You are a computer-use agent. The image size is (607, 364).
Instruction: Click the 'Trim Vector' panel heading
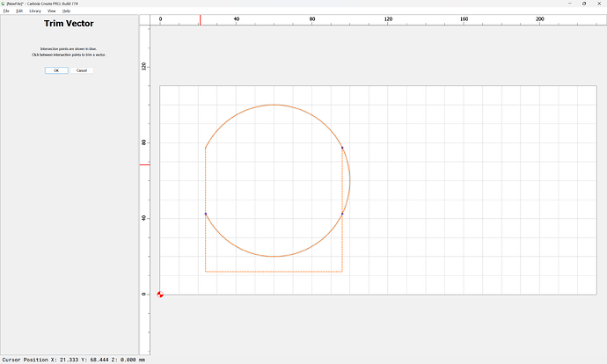point(69,24)
